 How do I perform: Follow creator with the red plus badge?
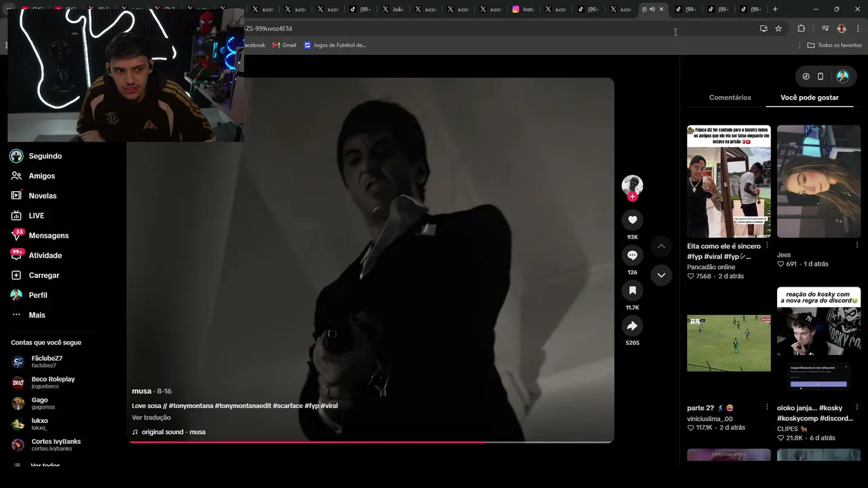[x=632, y=197]
